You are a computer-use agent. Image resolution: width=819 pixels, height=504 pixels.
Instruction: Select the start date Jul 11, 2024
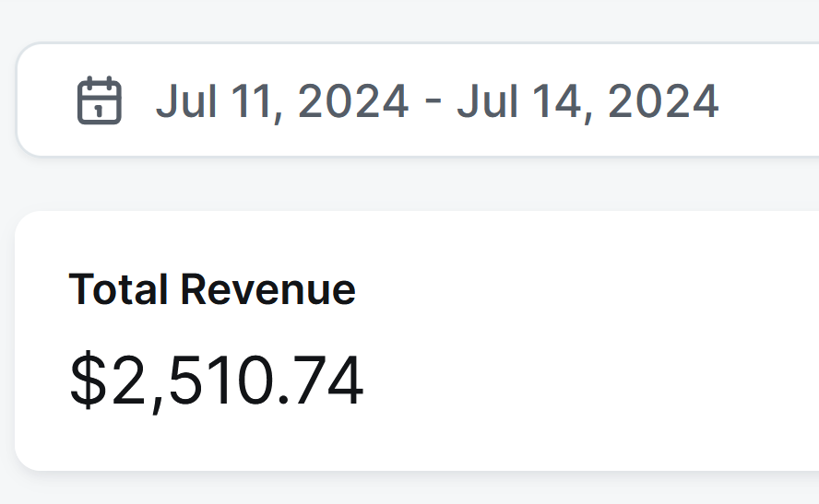tap(282, 102)
